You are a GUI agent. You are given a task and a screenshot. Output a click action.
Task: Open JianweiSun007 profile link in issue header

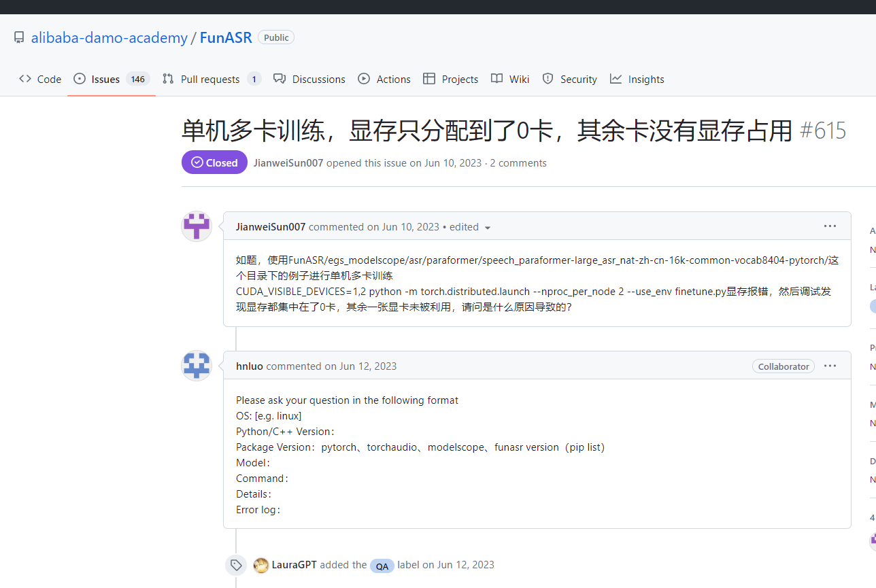288,163
